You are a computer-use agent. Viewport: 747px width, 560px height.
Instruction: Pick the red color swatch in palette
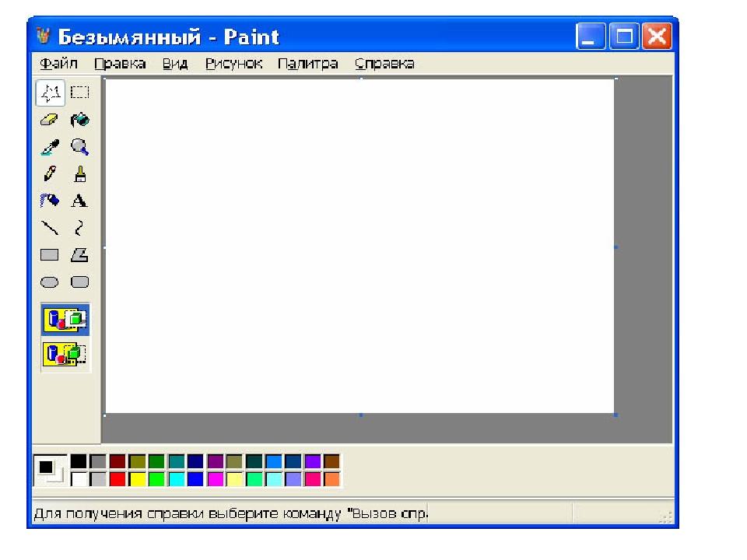click(x=117, y=479)
